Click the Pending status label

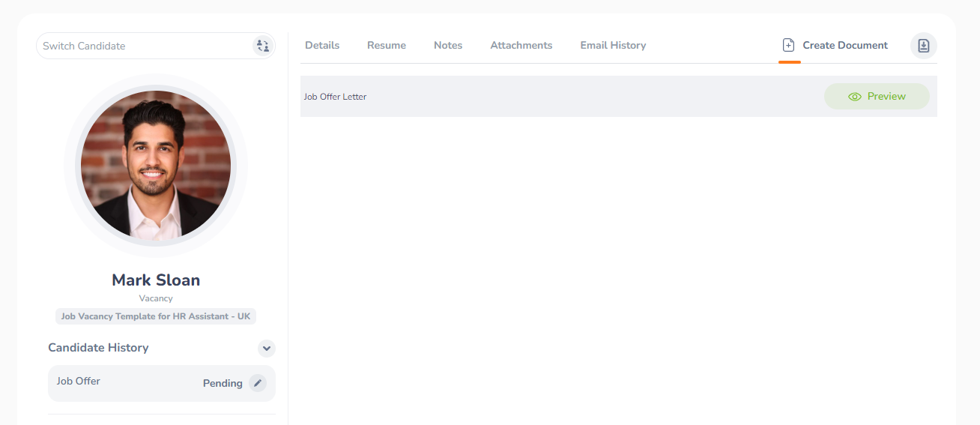point(223,384)
